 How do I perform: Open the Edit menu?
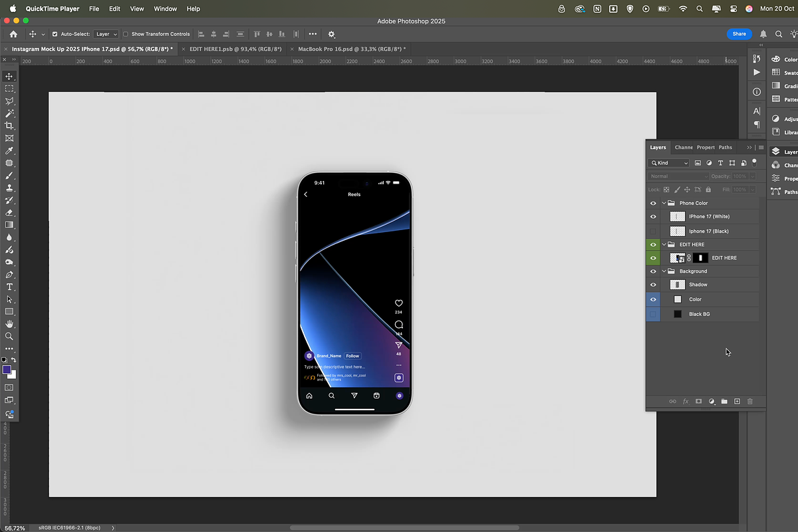tap(114, 9)
